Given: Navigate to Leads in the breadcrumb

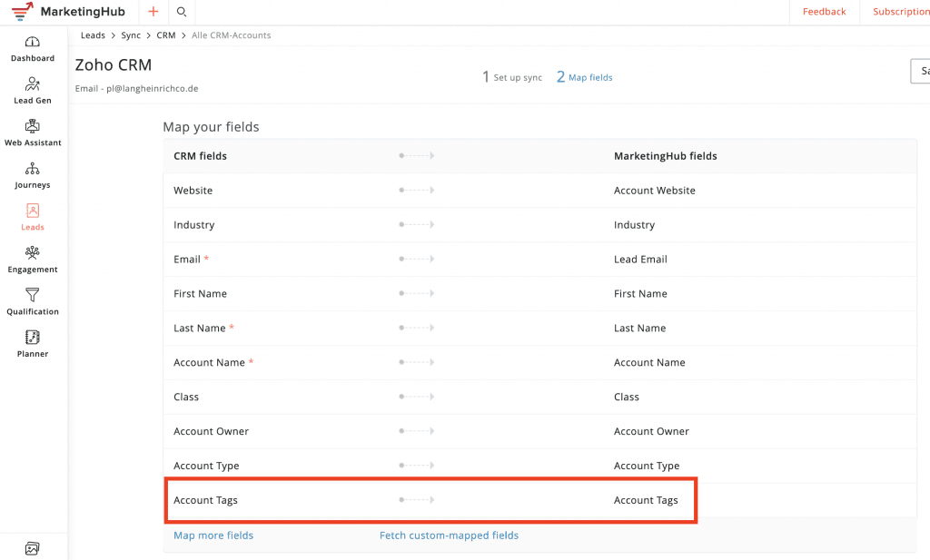Looking at the screenshot, I should coord(94,35).
